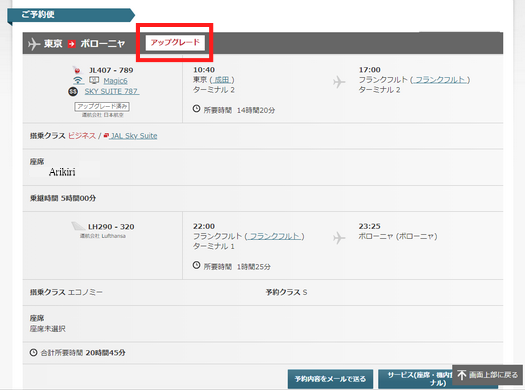Click 予約内容をメールで送る button
The image size is (525, 390).
click(x=330, y=379)
